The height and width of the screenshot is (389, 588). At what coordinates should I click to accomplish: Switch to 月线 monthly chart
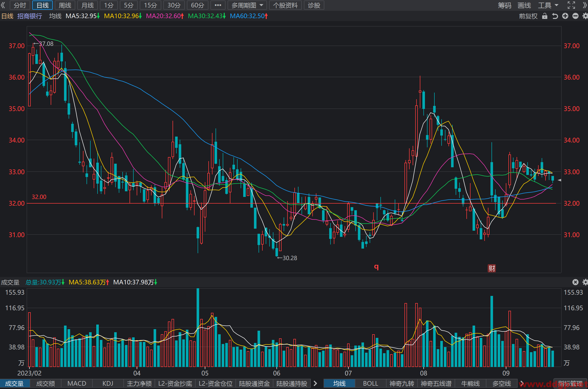point(88,5)
